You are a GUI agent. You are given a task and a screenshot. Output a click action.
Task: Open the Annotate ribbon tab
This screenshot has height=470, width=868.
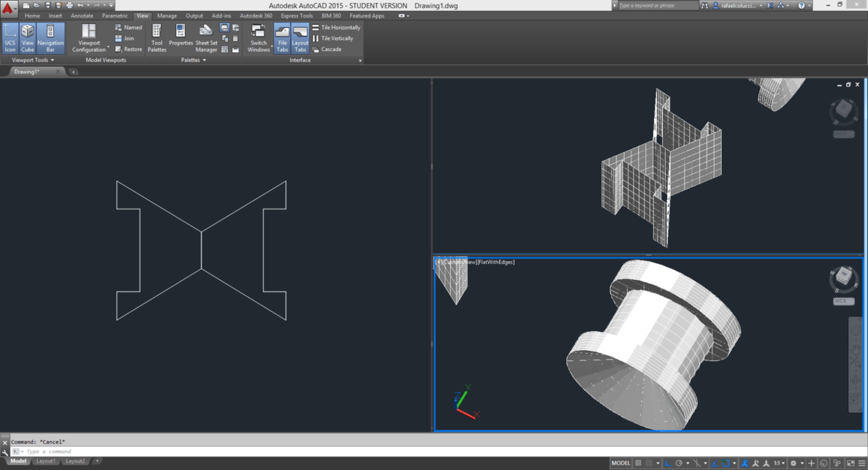pos(82,16)
